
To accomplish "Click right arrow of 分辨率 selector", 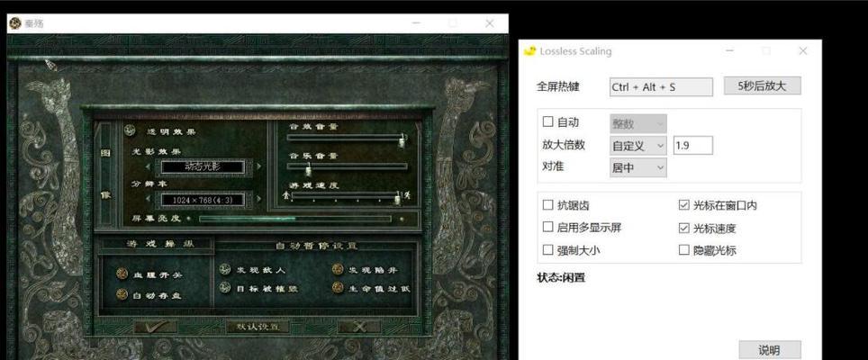I will tap(259, 199).
